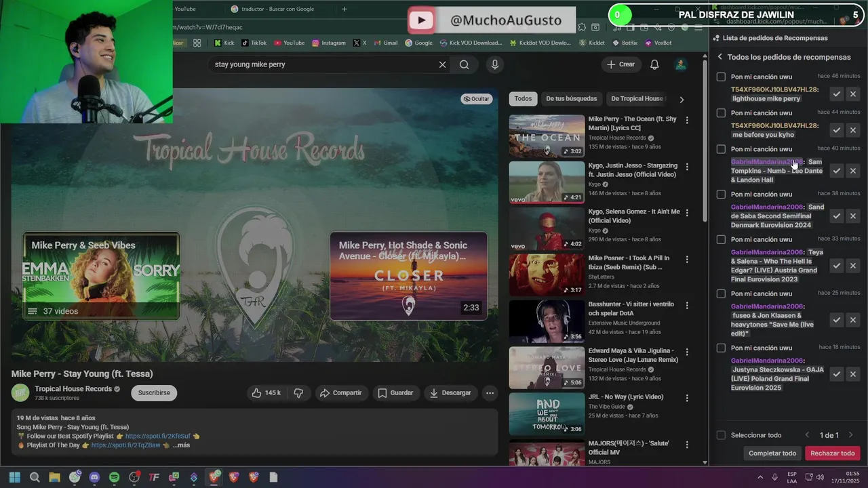Open the spoti.fi/2KfeSuf playlist link
Screen dimensions: 868x488
click(157, 436)
